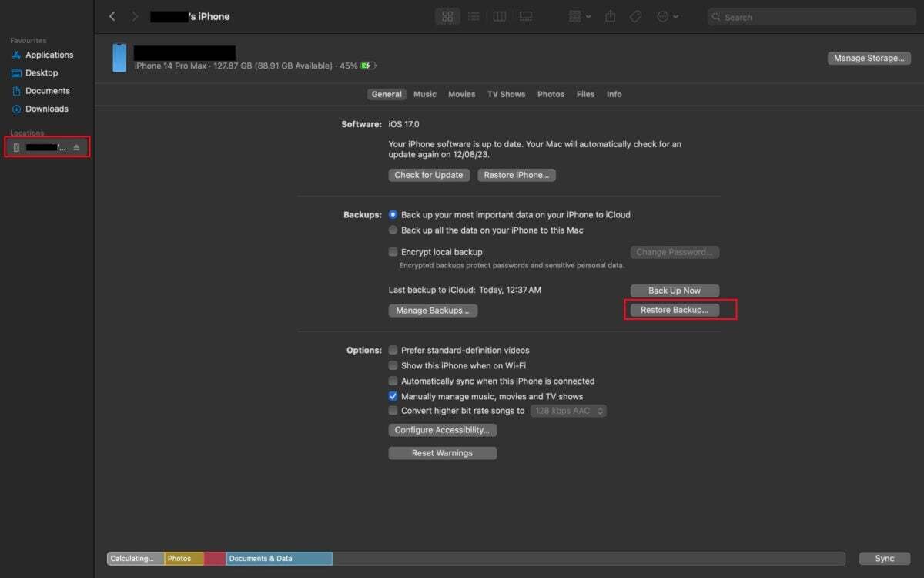Click Reset Warnings button
The width and height of the screenshot is (924, 578).
click(443, 453)
